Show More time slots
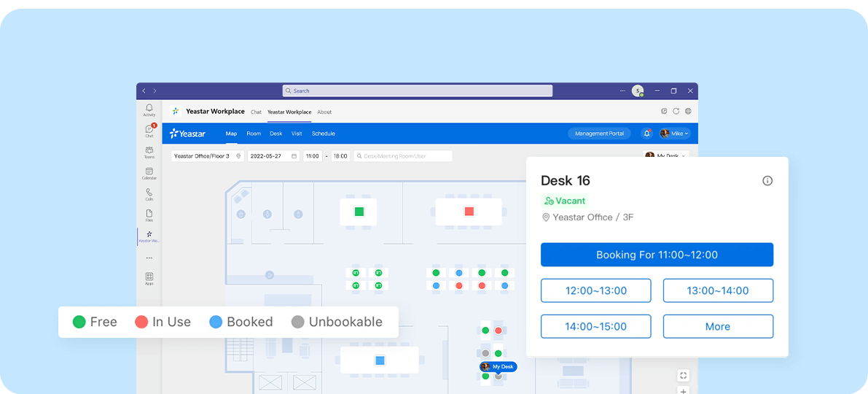The image size is (868, 394). tap(718, 326)
